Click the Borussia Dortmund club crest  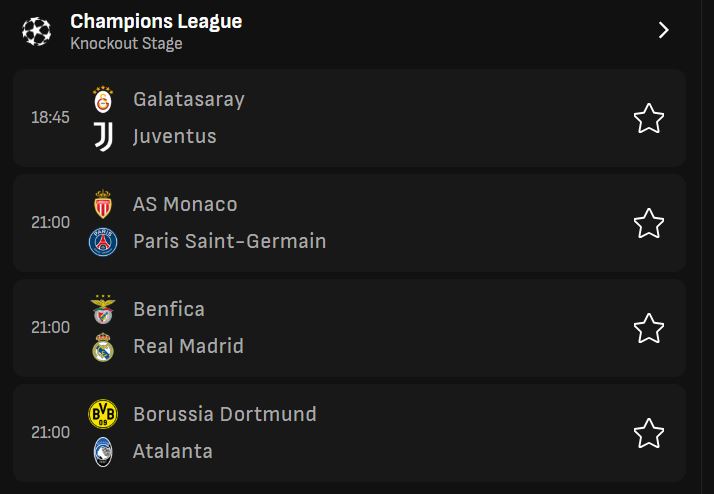point(103,415)
